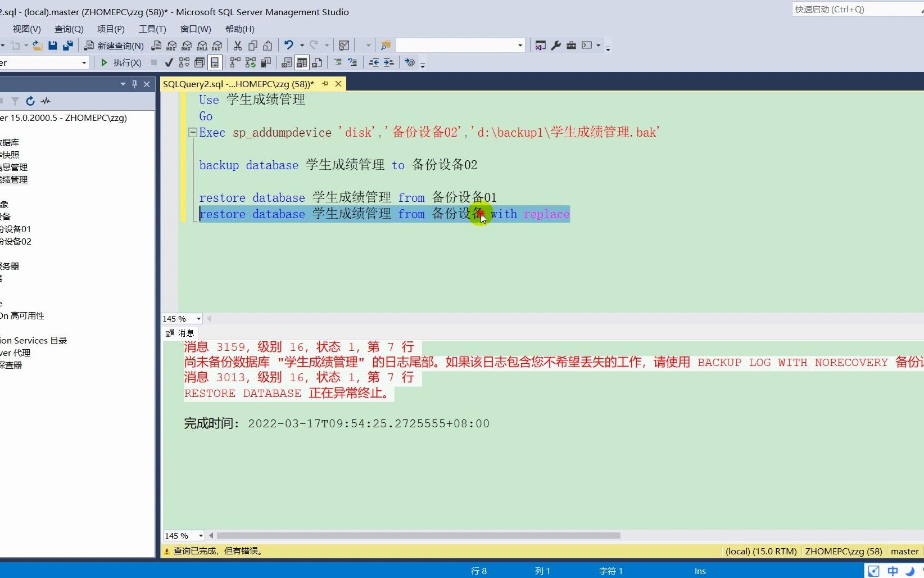Open the 项目(P) menu
Image resolution: width=924 pixels, height=578 pixels.
coord(111,29)
